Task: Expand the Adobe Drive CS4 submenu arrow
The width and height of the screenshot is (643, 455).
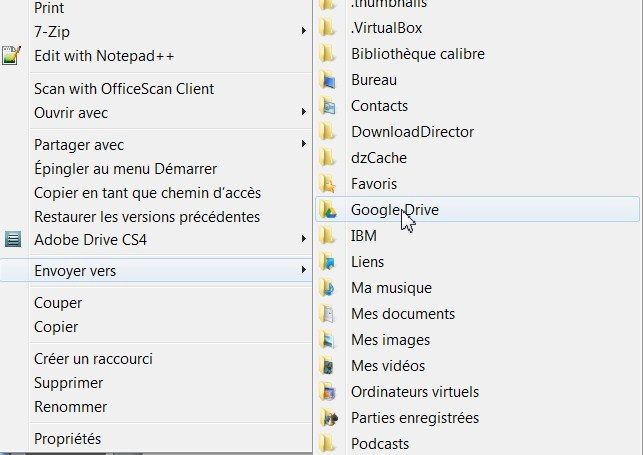Action: [303, 239]
